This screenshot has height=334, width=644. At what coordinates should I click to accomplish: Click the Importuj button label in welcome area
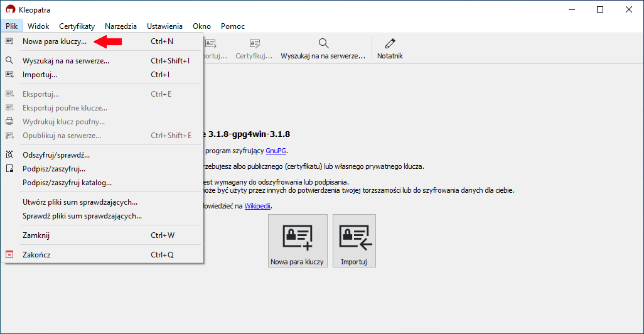pos(353,262)
